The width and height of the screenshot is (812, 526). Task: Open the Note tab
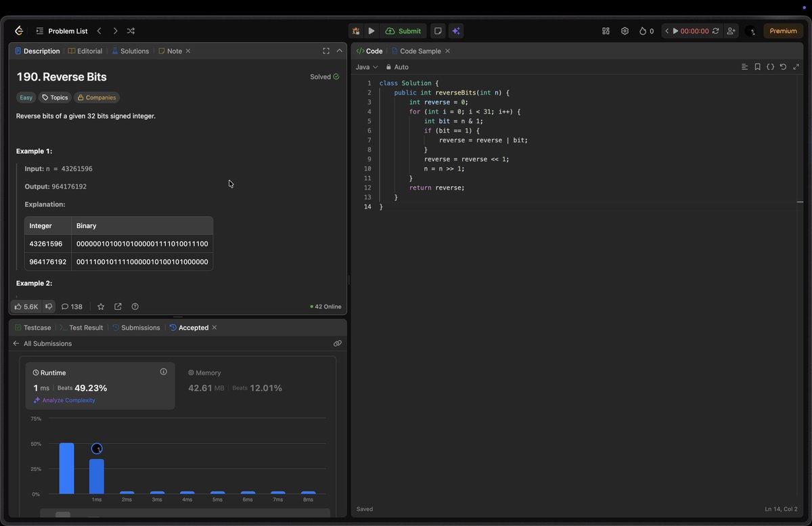(x=170, y=51)
